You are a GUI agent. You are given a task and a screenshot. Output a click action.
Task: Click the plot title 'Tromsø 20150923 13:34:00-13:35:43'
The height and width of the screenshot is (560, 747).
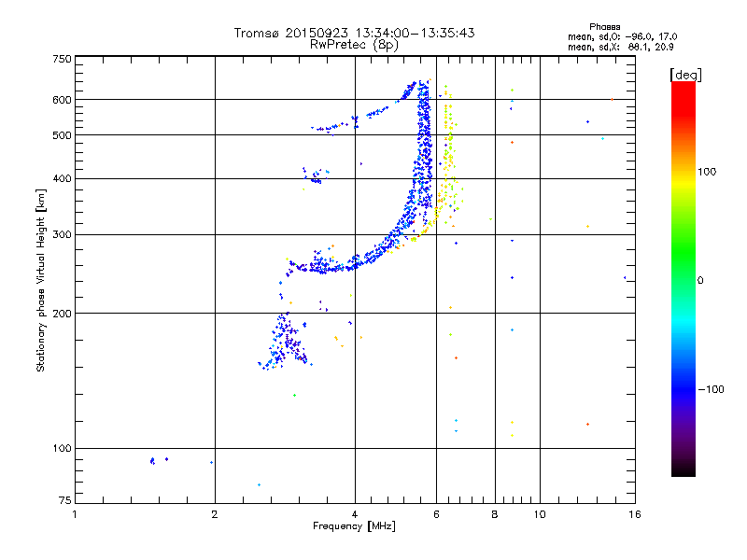(x=354, y=33)
